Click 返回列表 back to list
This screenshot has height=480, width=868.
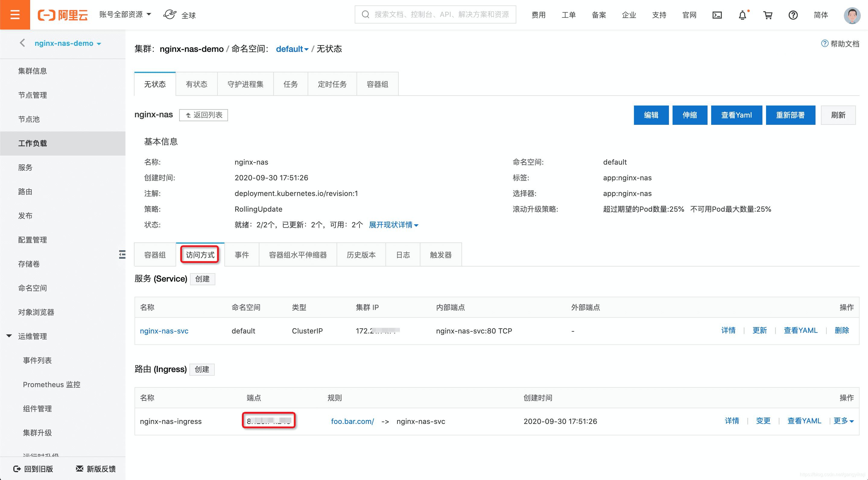204,115
